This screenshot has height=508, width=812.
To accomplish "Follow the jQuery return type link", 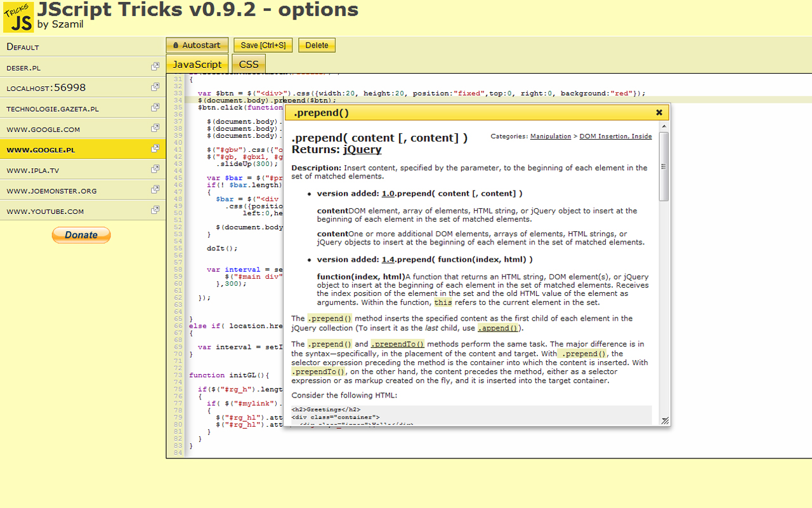I will point(362,150).
